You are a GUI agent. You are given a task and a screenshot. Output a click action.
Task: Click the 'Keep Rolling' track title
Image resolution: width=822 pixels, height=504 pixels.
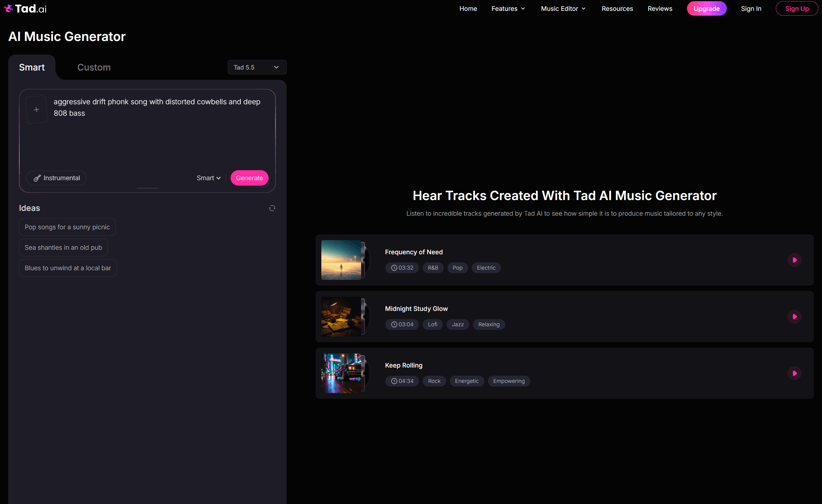[404, 366]
